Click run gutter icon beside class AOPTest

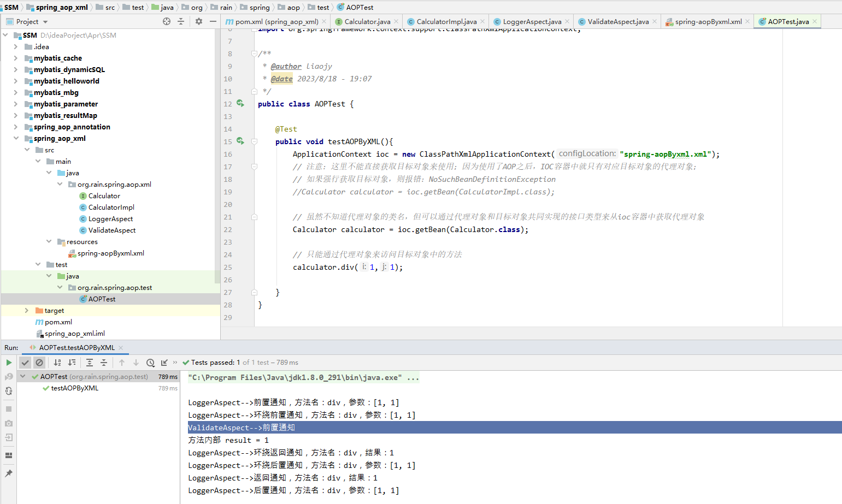coord(240,103)
